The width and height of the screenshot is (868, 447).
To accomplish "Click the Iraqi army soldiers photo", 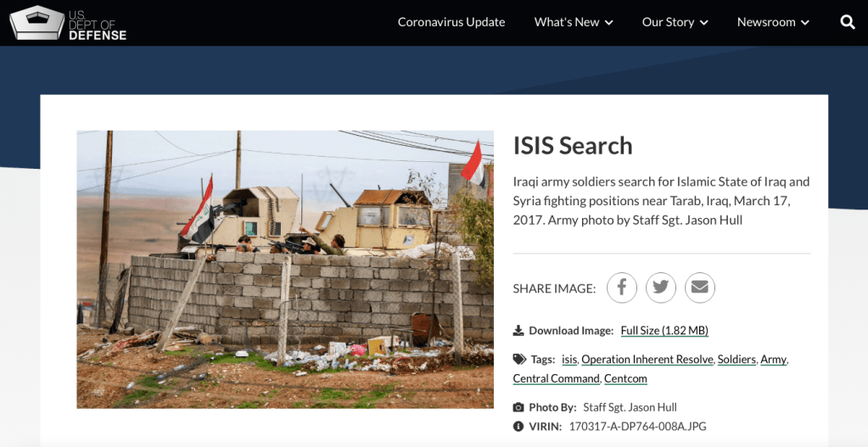I will point(285,270).
